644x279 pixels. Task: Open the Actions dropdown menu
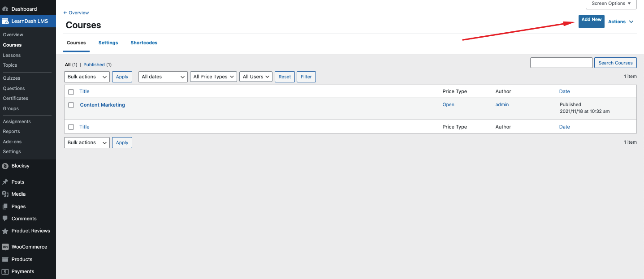click(621, 21)
